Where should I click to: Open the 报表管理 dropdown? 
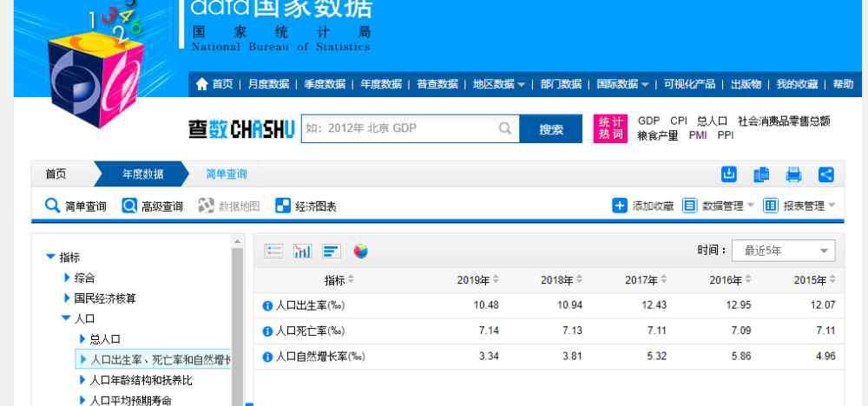(x=799, y=206)
